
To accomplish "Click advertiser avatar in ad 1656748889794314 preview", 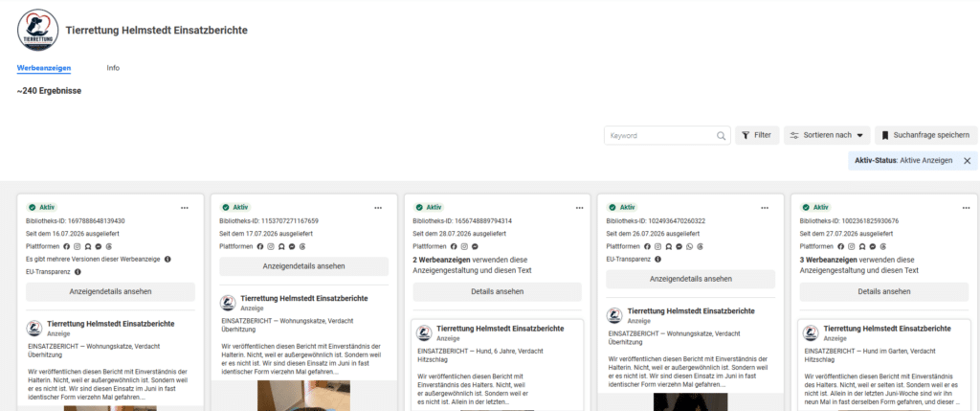I will coord(424,332).
